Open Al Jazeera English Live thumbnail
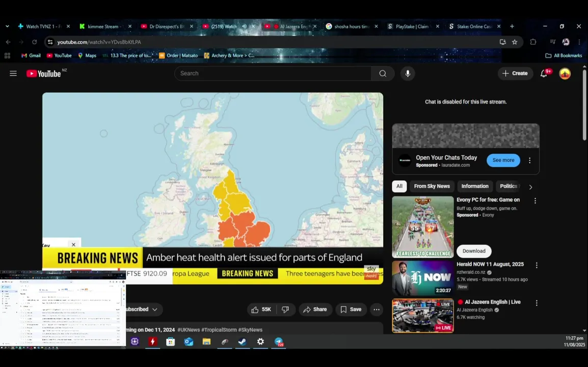This screenshot has height=367, width=588. point(422,316)
